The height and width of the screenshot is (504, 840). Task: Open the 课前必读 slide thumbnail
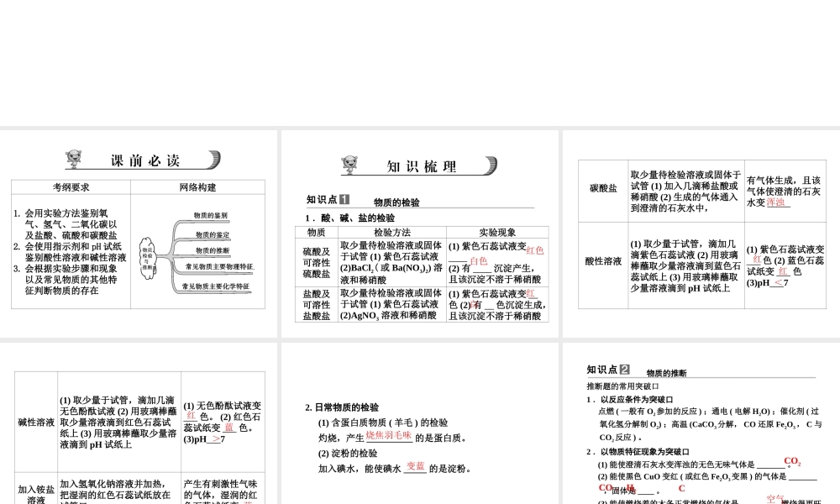coord(139,234)
